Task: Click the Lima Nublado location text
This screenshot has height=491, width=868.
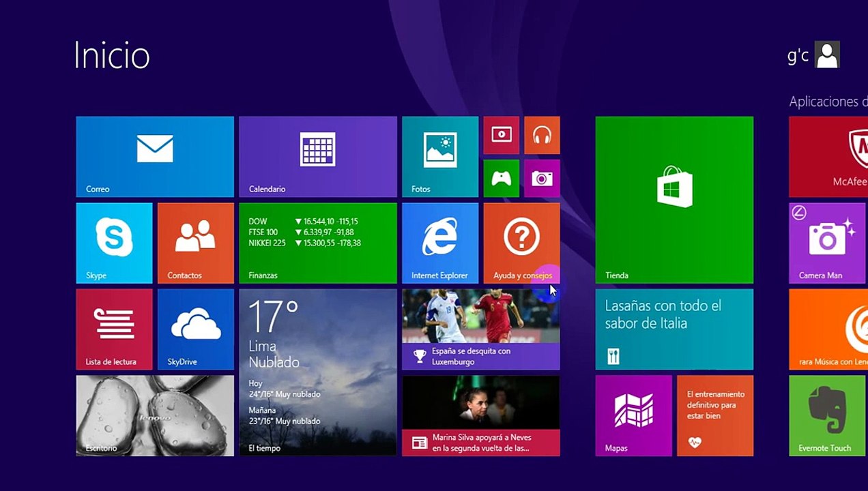Action: [274, 354]
